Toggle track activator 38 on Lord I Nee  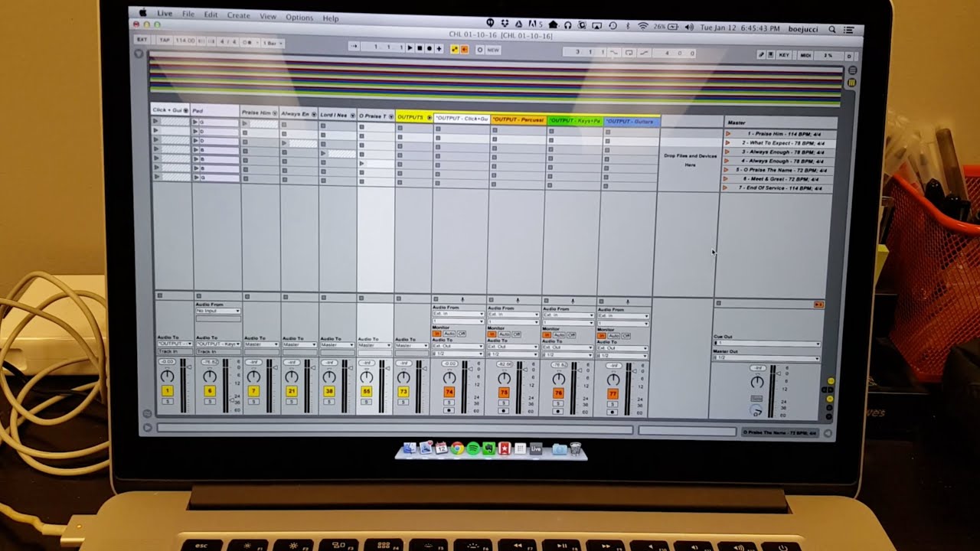[x=329, y=391]
